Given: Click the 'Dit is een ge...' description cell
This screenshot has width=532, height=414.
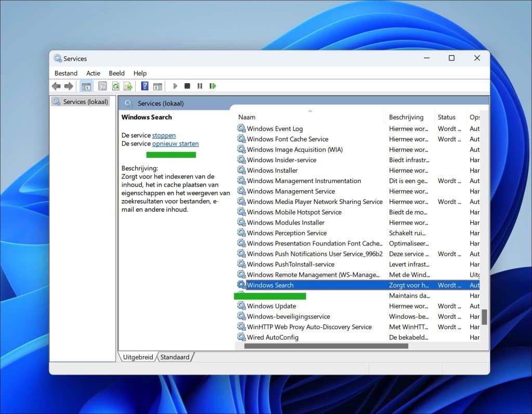Looking at the screenshot, I should [x=408, y=180].
